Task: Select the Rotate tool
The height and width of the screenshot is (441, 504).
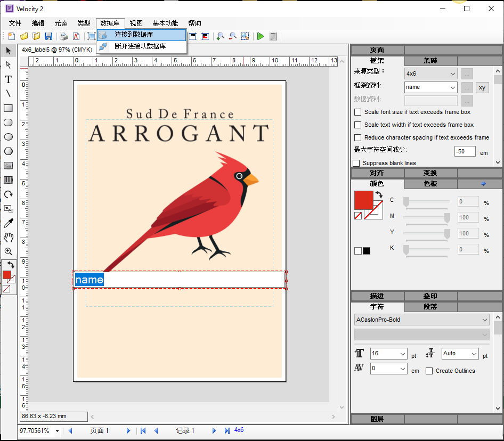Action: point(9,194)
